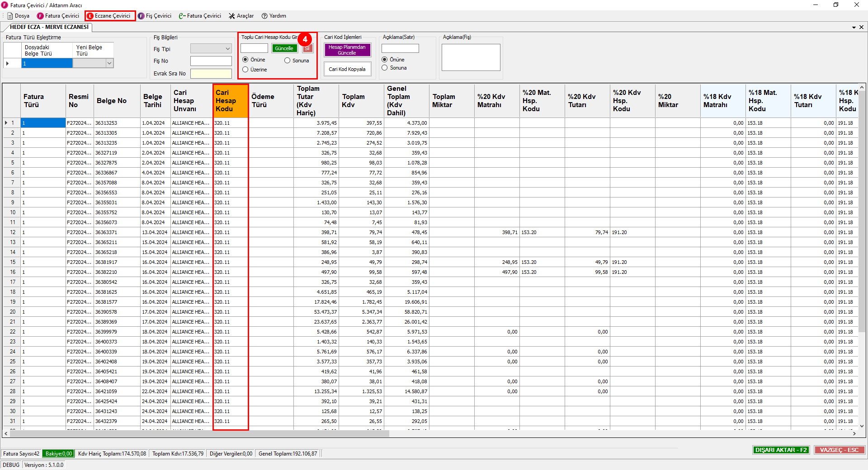Screen dimensions: 868x470
Task: Click the Belge No column header
Action: [117, 101]
